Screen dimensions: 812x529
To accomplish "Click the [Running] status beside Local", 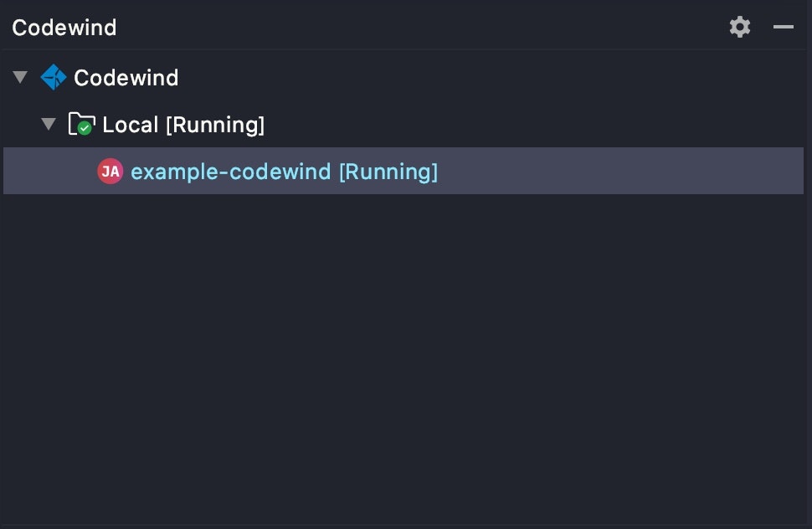I will point(215,125).
